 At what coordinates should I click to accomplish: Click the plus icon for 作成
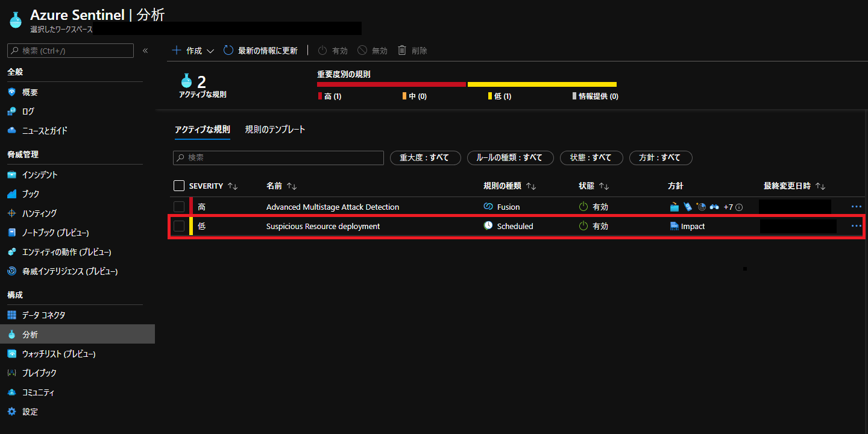[x=177, y=51]
